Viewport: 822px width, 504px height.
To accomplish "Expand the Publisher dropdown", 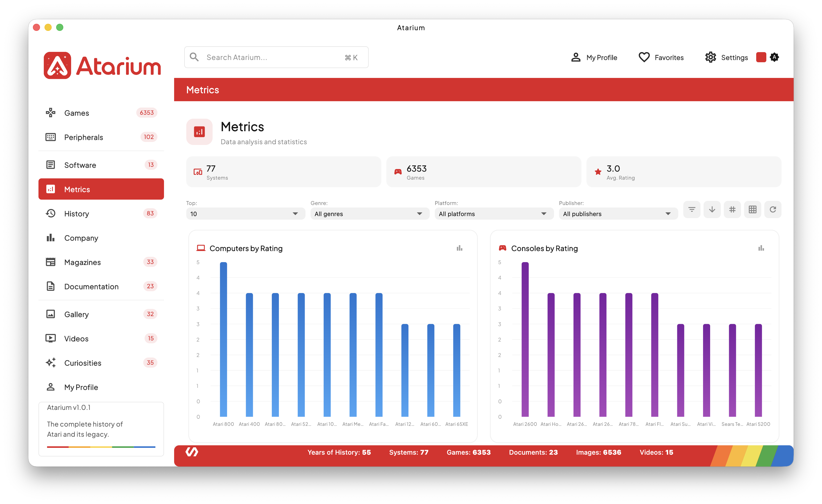I will tap(619, 214).
